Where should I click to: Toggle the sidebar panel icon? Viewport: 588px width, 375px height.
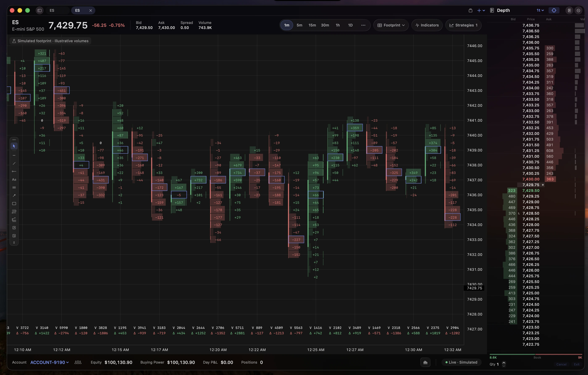point(39,10)
